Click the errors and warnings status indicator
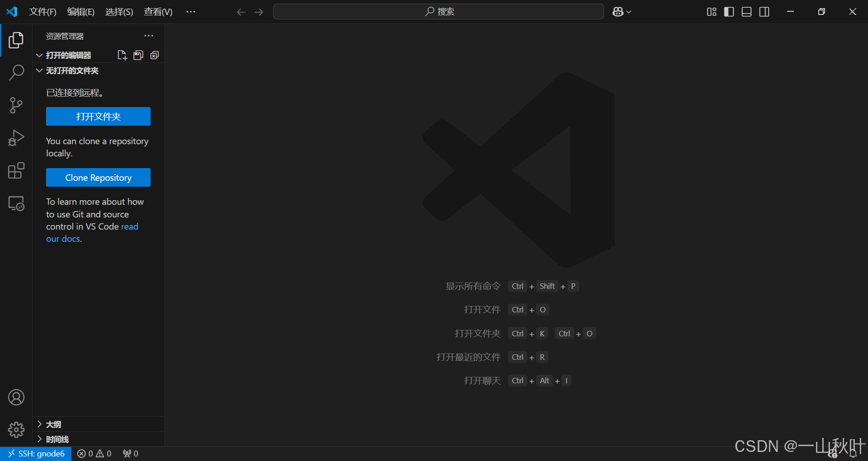Image resolution: width=868 pixels, height=461 pixels. (94, 453)
